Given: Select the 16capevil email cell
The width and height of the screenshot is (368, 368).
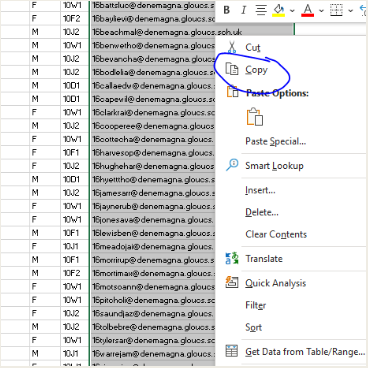Looking at the screenshot, I should pos(153,99).
